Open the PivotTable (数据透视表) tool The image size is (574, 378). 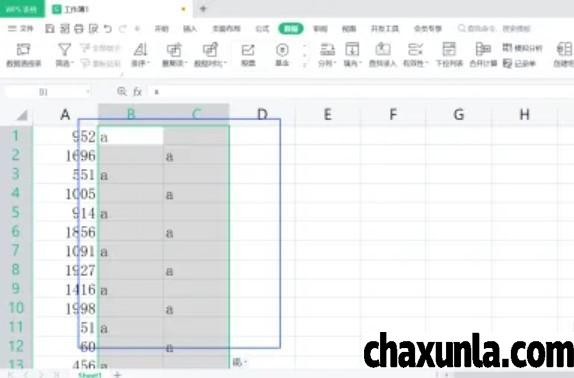click(24, 55)
